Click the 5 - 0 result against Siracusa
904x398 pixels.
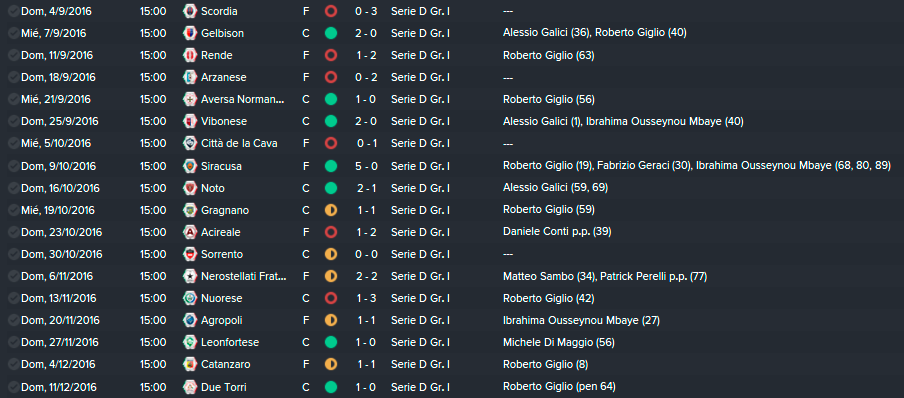pyautogui.click(x=366, y=166)
